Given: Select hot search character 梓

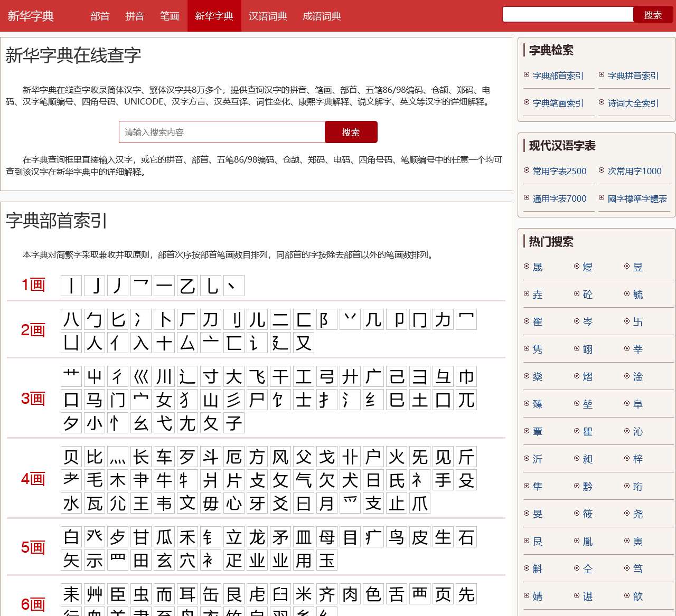Looking at the screenshot, I should pos(638,459).
